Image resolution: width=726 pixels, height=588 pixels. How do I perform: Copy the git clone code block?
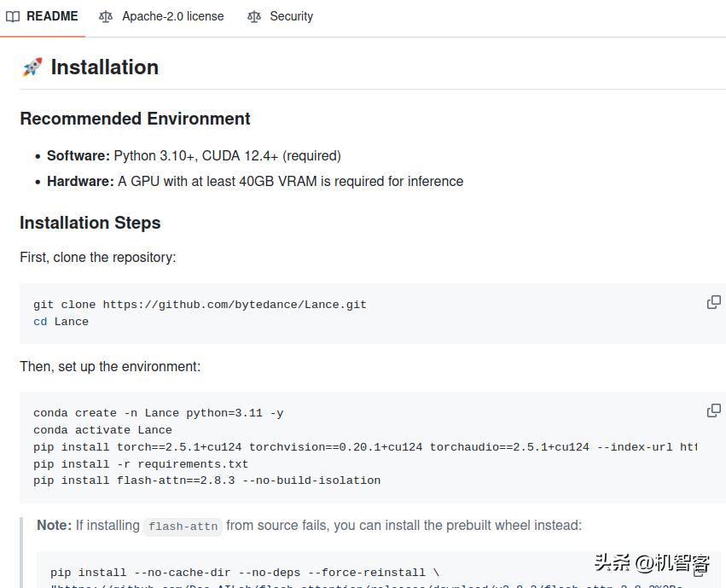point(713,302)
